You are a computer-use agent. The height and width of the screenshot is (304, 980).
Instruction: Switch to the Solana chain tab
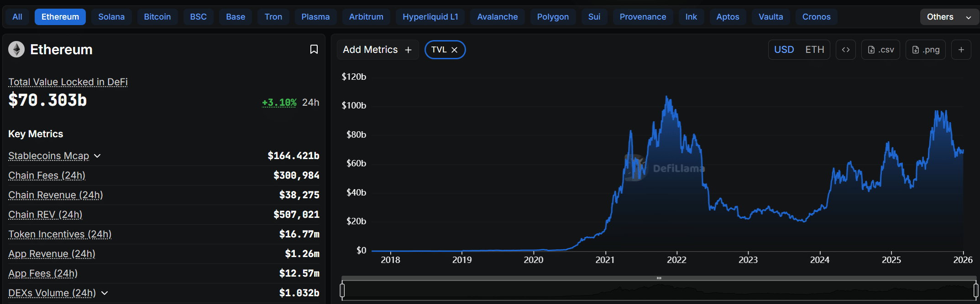[111, 17]
